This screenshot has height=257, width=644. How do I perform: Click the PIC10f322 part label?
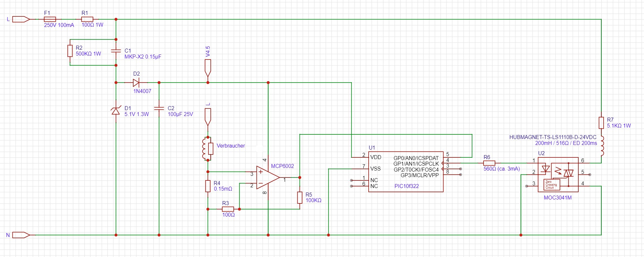click(406, 186)
